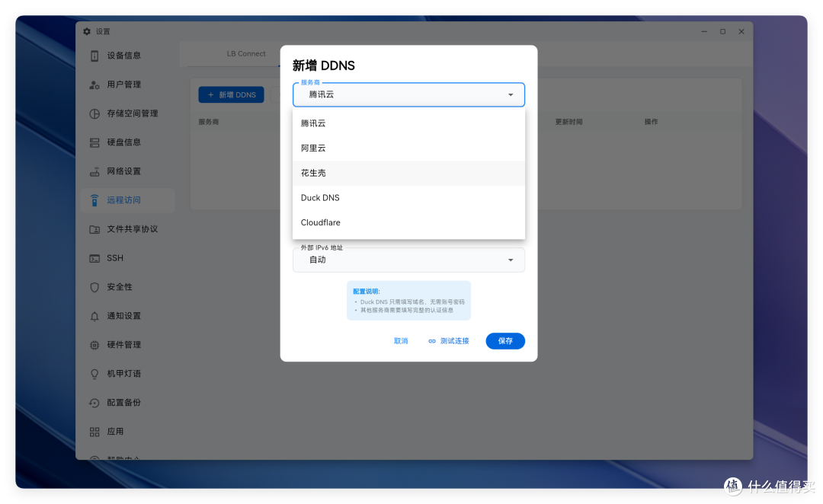Open the 外部 IPv6 地址 dropdown

[x=408, y=260]
